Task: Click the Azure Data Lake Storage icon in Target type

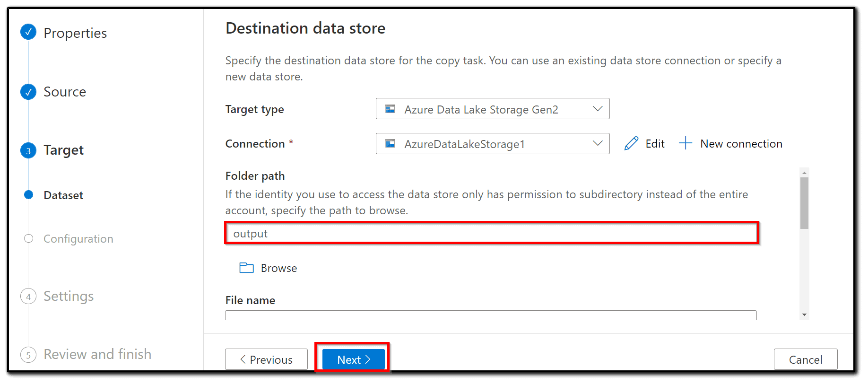Action: point(390,109)
